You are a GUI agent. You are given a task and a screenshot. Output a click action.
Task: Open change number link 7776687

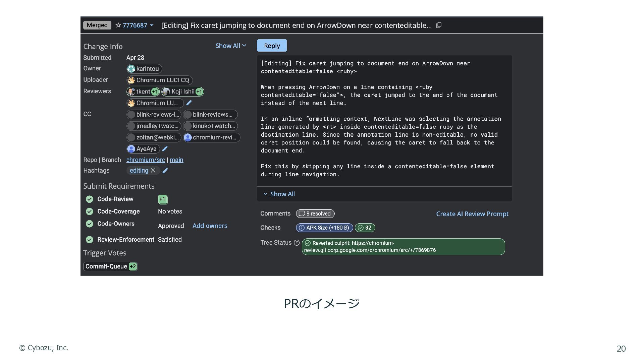click(135, 25)
